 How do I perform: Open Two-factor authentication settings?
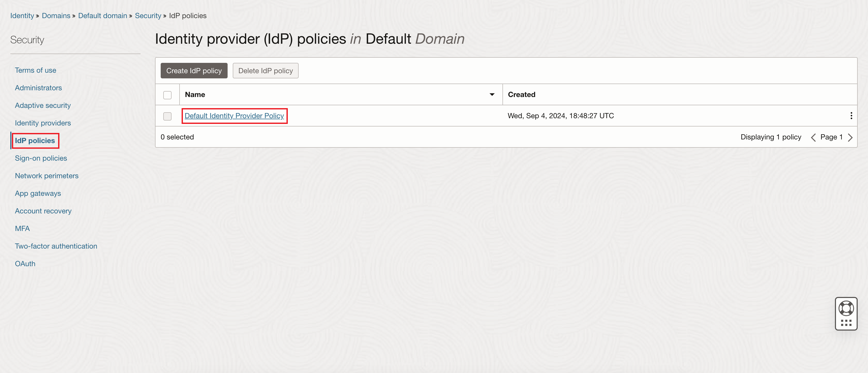[x=56, y=246]
